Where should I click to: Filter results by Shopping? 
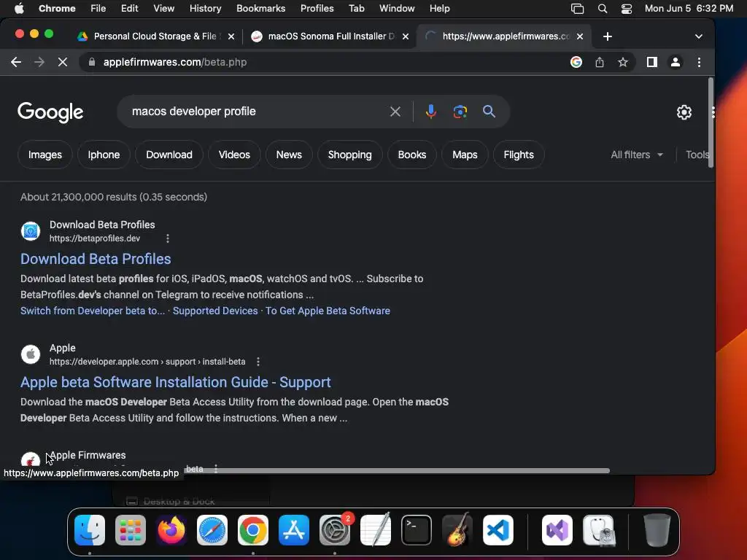[x=349, y=155]
